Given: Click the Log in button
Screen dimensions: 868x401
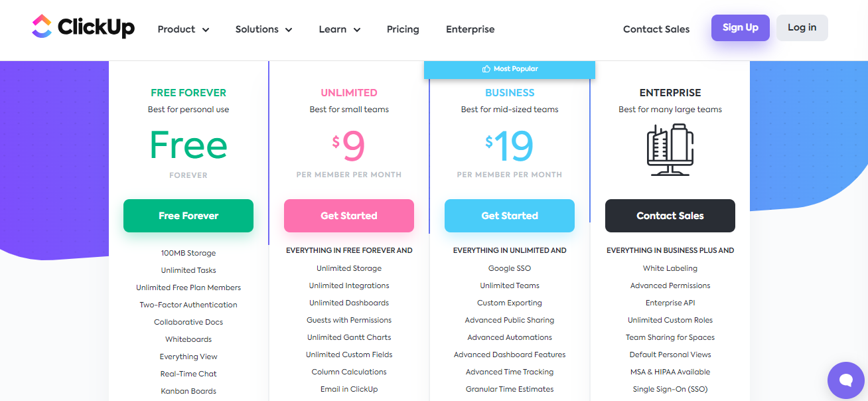Looking at the screenshot, I should tap(802, 28).
